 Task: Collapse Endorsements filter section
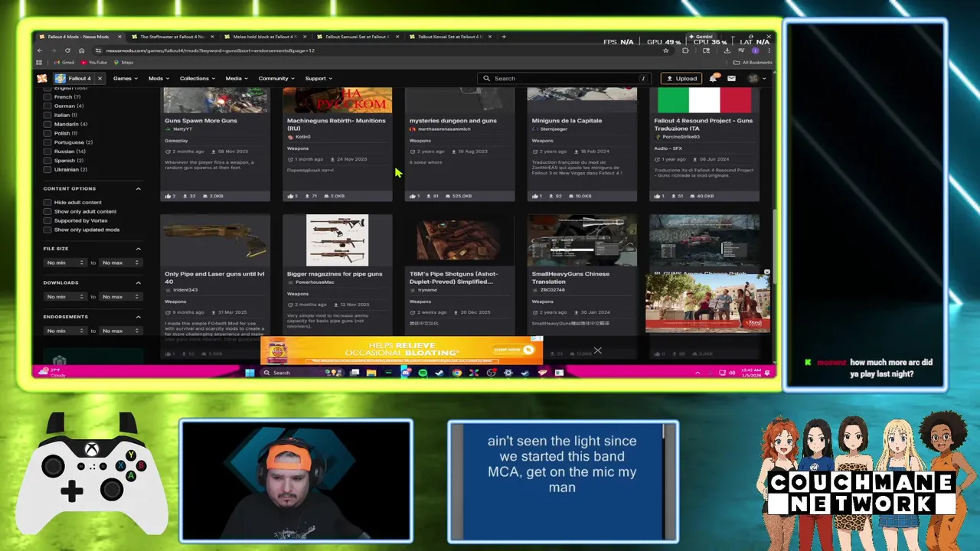click(x=139, y=317)
